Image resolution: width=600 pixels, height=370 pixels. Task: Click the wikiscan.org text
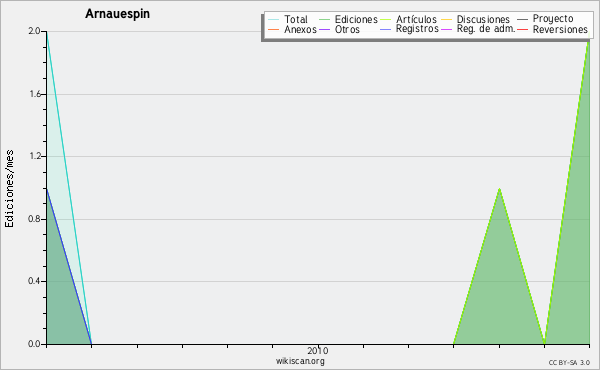[300, 361]
